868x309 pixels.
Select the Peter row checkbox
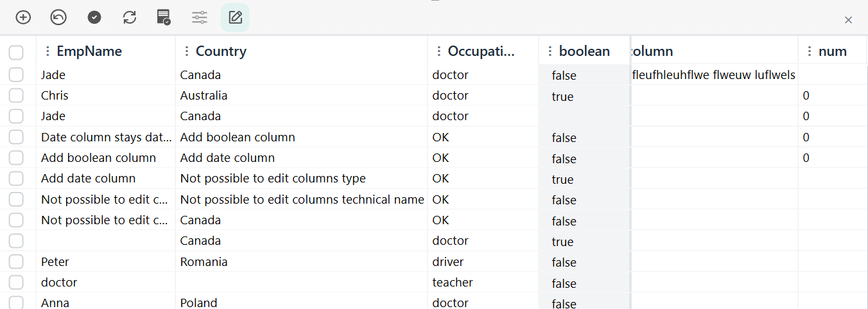16,261
